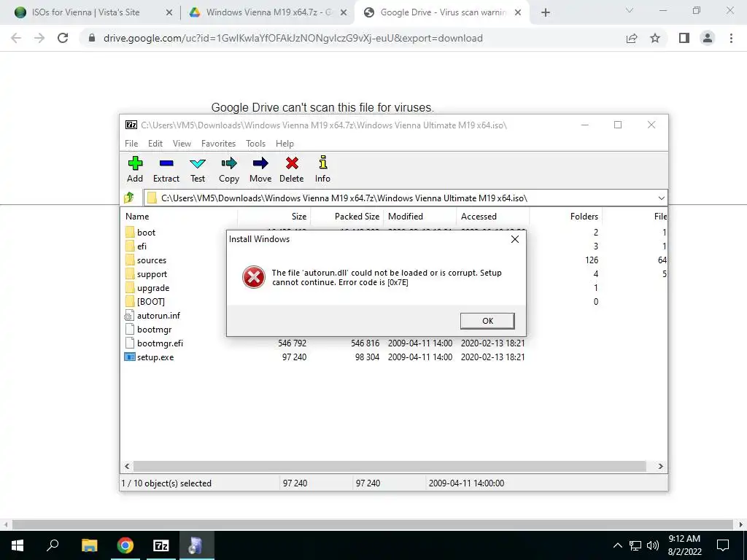747x560 pixels.
Task: Open the File menu in 7-Zip
Action: [131, 144]
